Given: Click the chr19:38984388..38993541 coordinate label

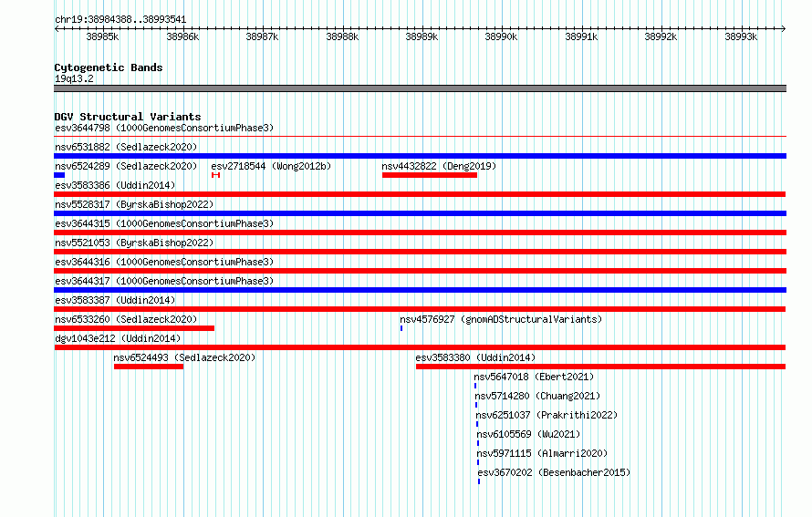Looking at the screenshot, I should (120, 19).
